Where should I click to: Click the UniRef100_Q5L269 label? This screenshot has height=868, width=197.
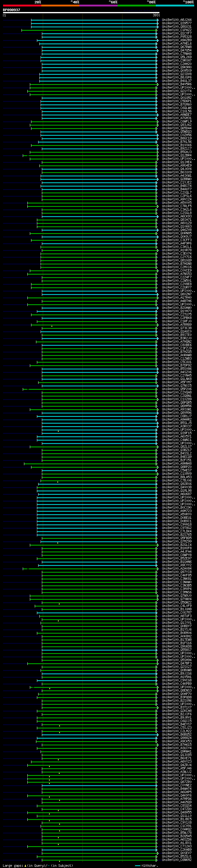click(x=177, y=57)
